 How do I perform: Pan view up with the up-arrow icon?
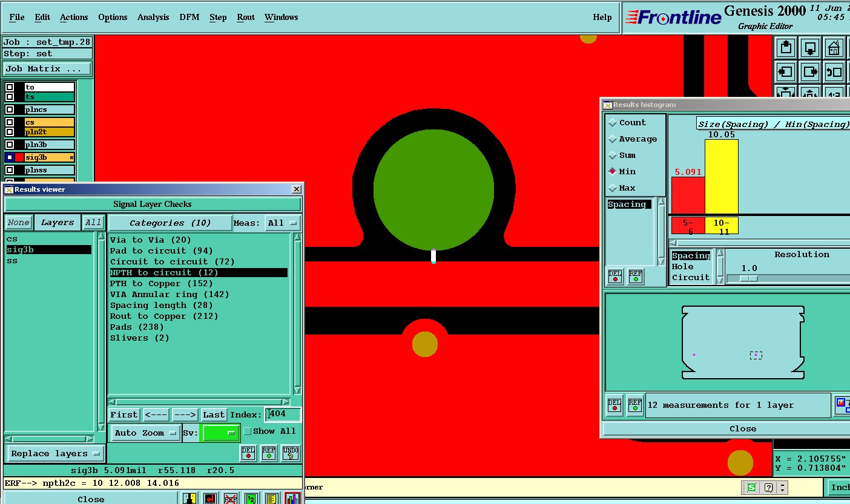[x=786, y=48]
